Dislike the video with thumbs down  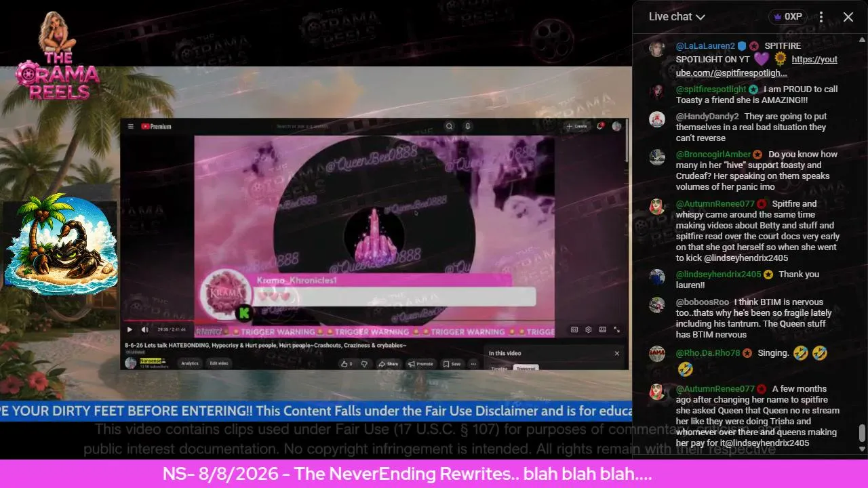pos(364,364)
